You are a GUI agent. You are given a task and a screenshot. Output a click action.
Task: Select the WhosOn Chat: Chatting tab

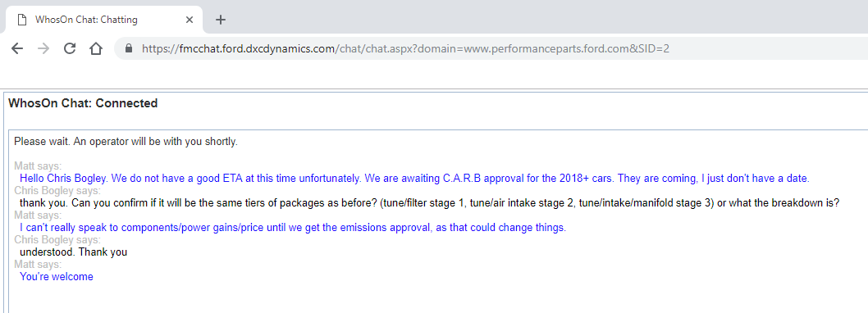pos(105,20)
